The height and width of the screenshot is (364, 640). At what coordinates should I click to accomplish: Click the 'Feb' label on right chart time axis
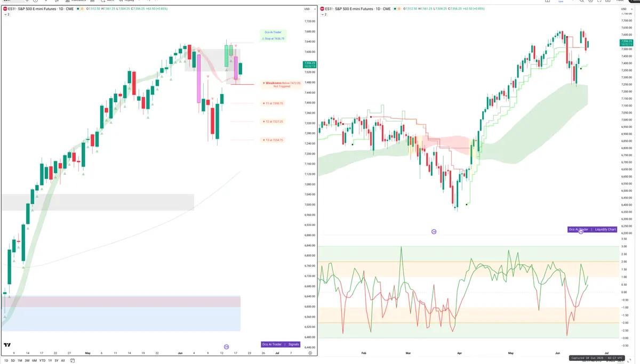(x=364, y=353)
